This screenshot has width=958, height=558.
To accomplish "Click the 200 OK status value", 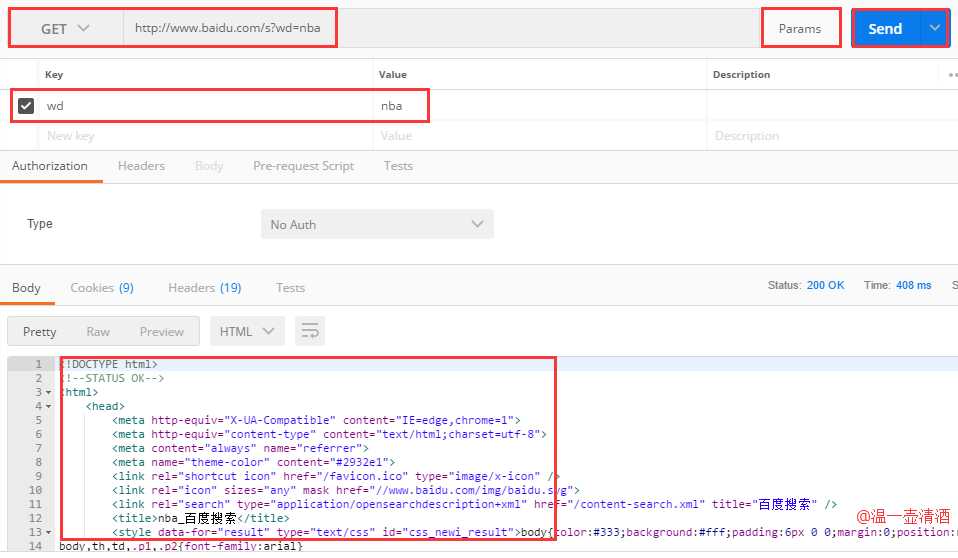I will point(825,285).
